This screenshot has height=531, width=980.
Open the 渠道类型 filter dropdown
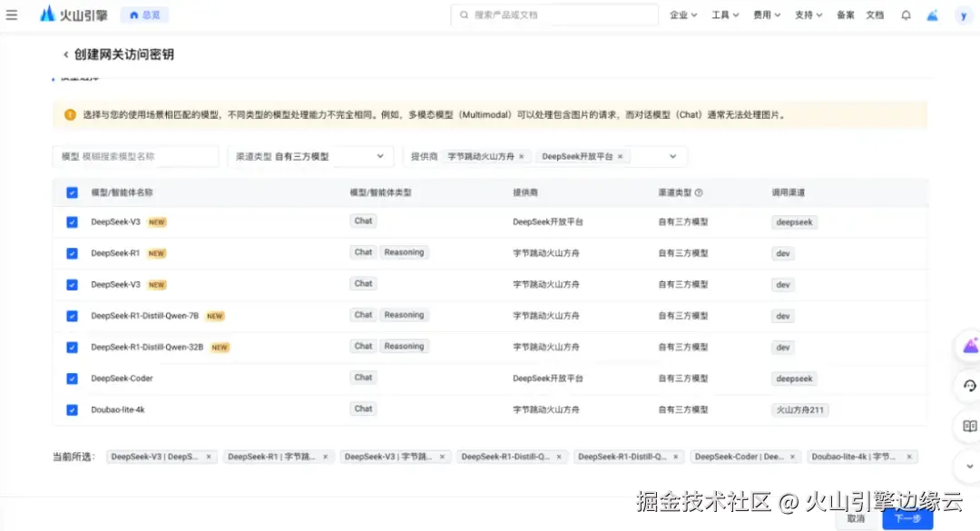pyautogui.click(x=310, y=155)
